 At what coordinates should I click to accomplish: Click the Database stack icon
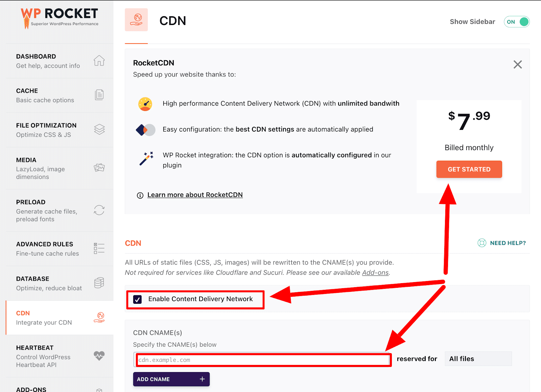click(99, 283)
